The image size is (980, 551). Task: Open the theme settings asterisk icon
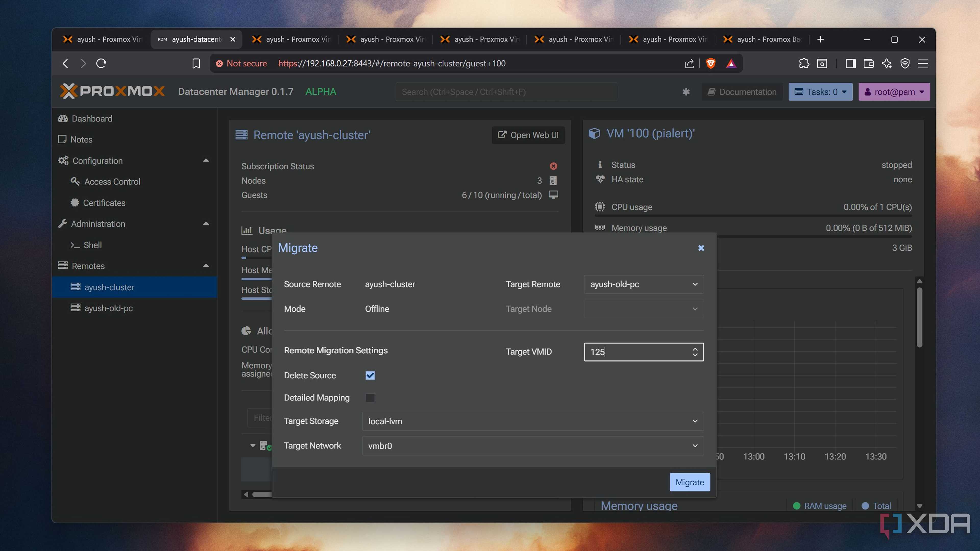(686, 92)
